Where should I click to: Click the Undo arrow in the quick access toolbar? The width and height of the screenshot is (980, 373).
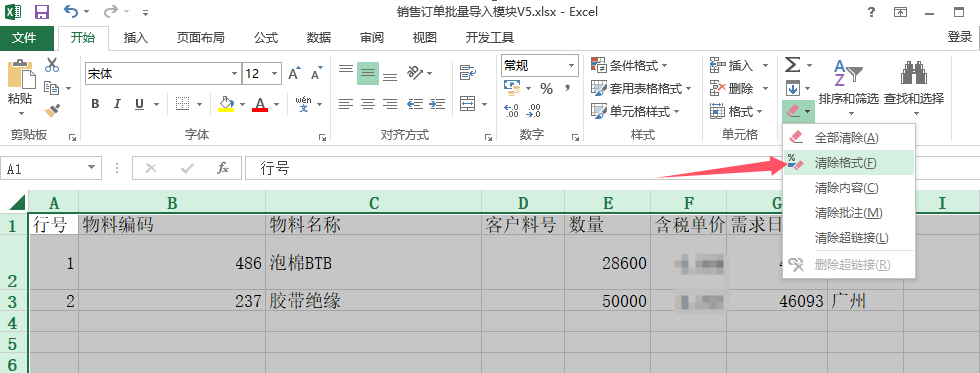point(71,11)
